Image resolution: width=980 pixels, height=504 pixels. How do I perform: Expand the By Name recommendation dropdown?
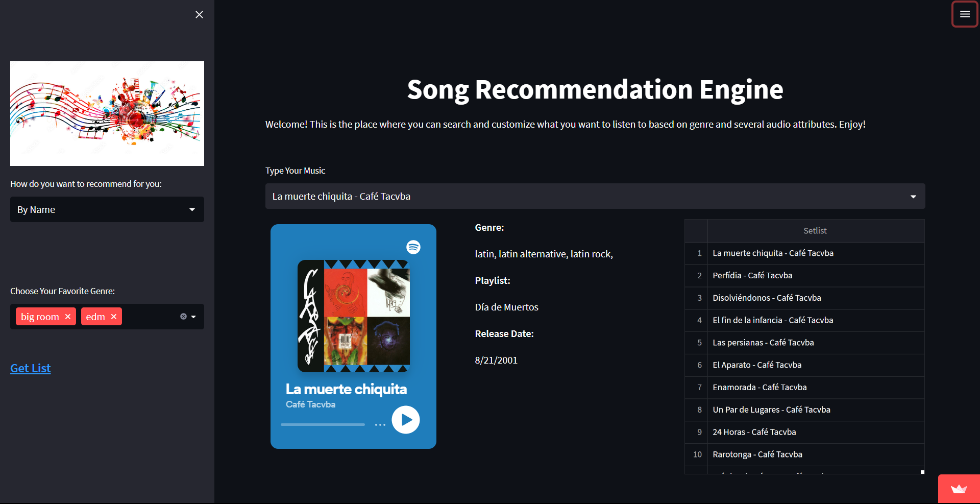pos(107,209)
